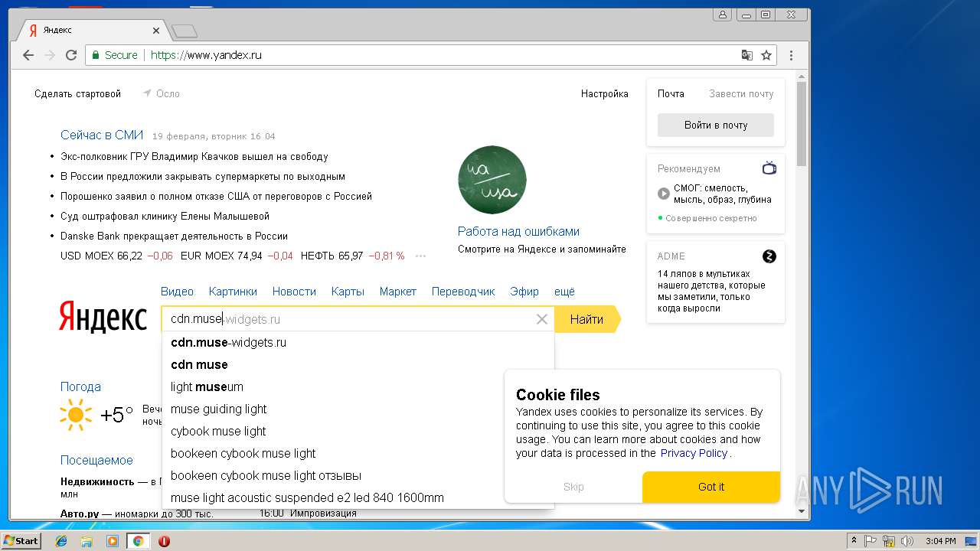
Task: Show hidden system tray icons
Action: pos(854,541)
